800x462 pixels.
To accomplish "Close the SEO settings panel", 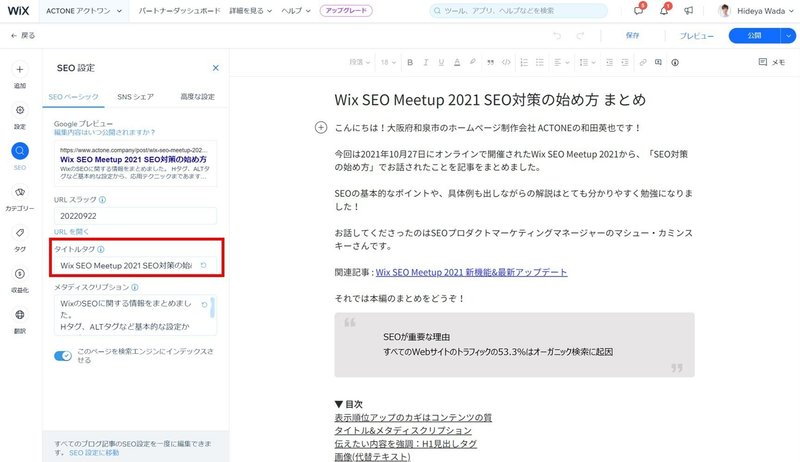I will click(215, 68).
